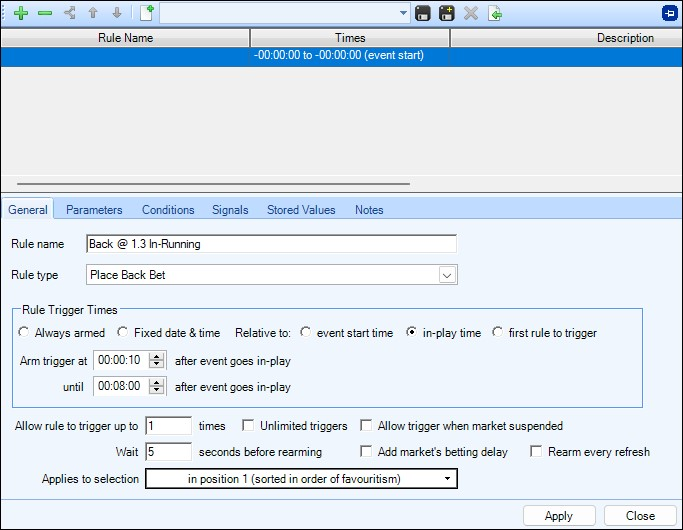683x530 pixels.
Task: Click into the Rule name text field
Action: tap(271, 244)
